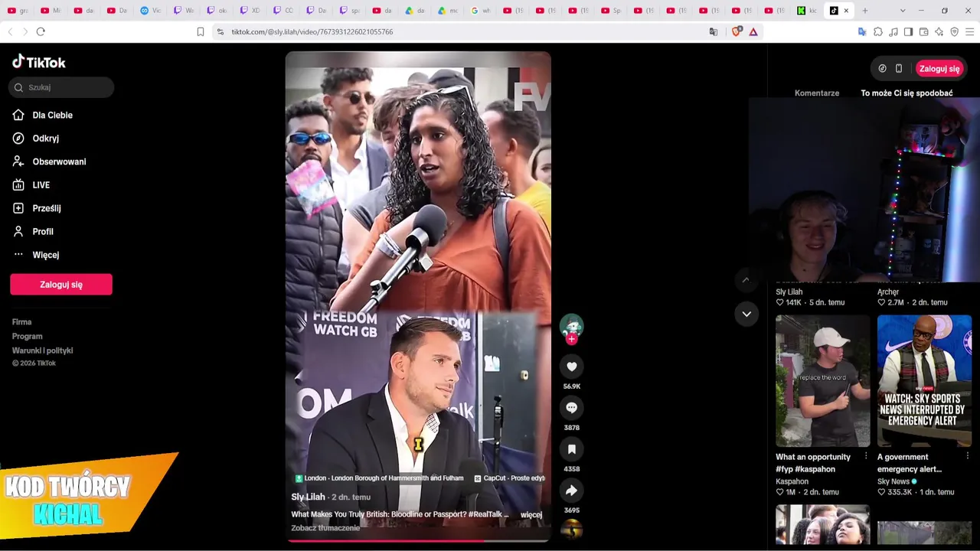This screenshot has width=980, height=551.
Task: Open the media control music note icon
Action: pos(893,31)
